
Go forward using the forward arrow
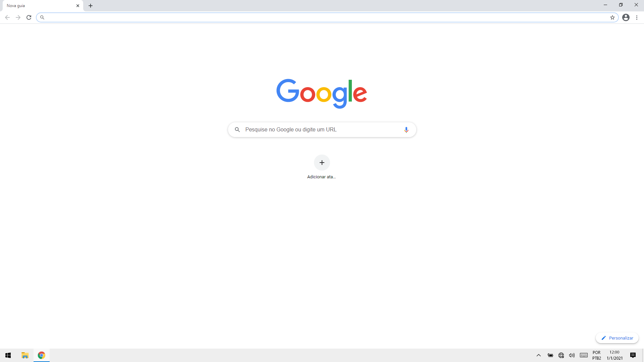click(18, 17)
